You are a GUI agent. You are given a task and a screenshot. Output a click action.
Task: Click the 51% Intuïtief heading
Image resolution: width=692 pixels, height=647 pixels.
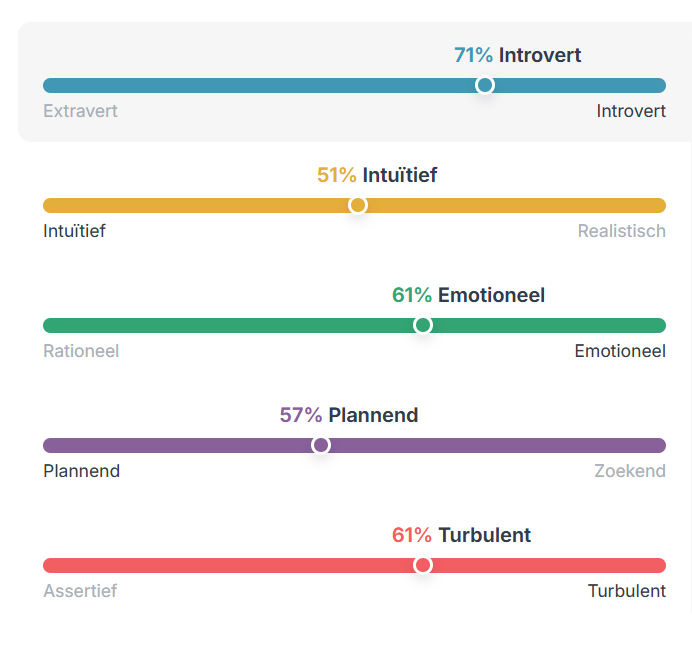377,175
